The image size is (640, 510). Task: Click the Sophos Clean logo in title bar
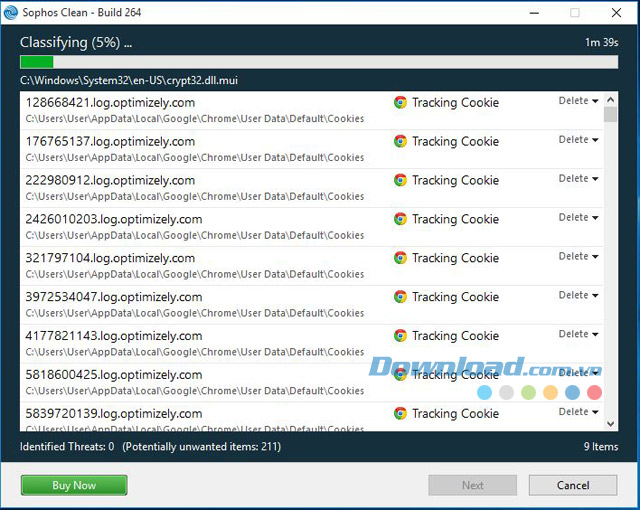point(11,12)
